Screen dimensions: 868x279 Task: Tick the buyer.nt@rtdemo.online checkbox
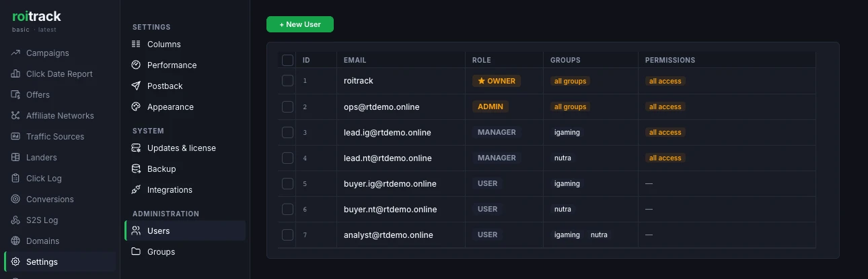(287, 209)
